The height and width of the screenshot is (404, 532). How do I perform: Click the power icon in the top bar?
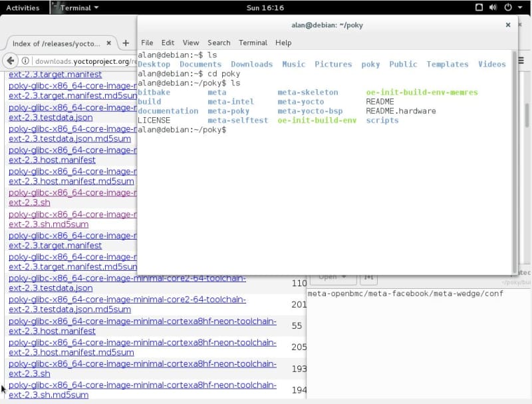point(508,7)
